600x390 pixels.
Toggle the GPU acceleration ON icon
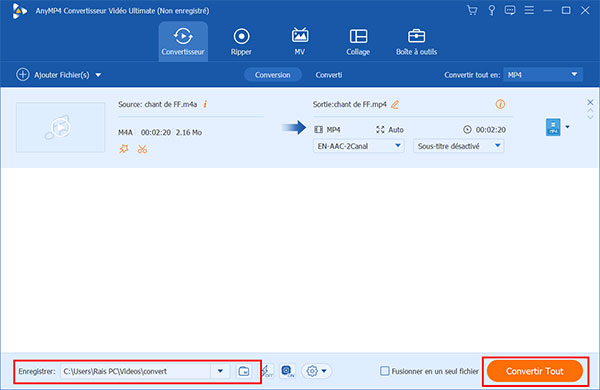(288, 371)
